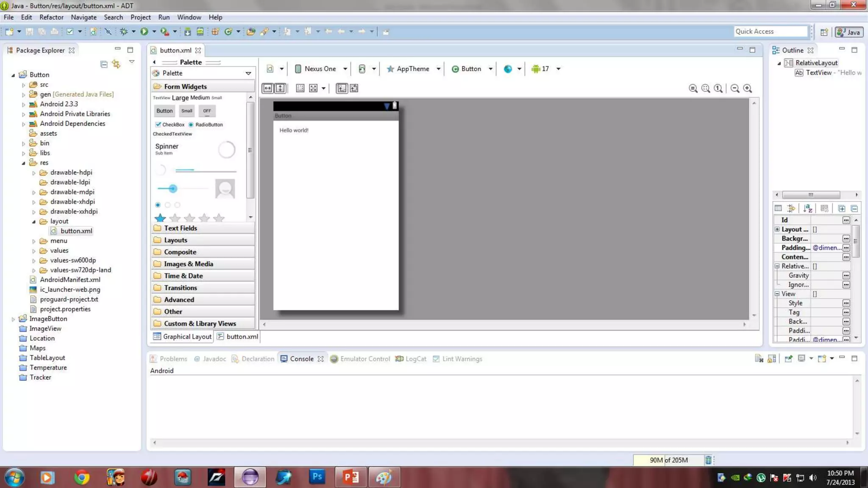Open the Text Fields palette category
The image size is (868, 488).
pos(181,228)
